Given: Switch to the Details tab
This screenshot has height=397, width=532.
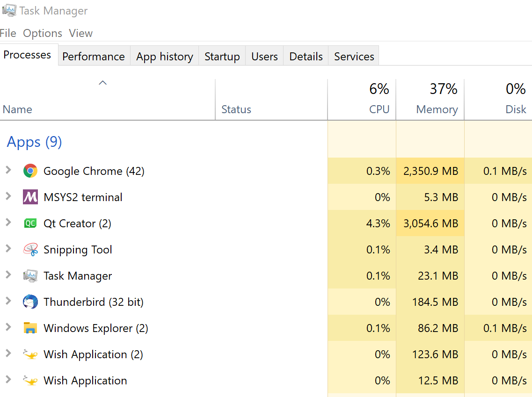Looking at the screenshot, I should [306, 56].
